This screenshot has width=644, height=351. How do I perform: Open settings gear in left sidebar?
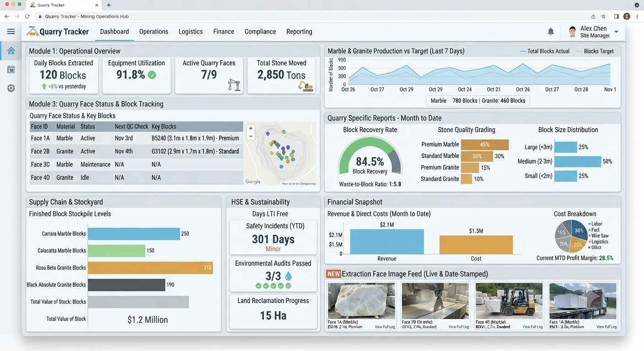[11, 88]
